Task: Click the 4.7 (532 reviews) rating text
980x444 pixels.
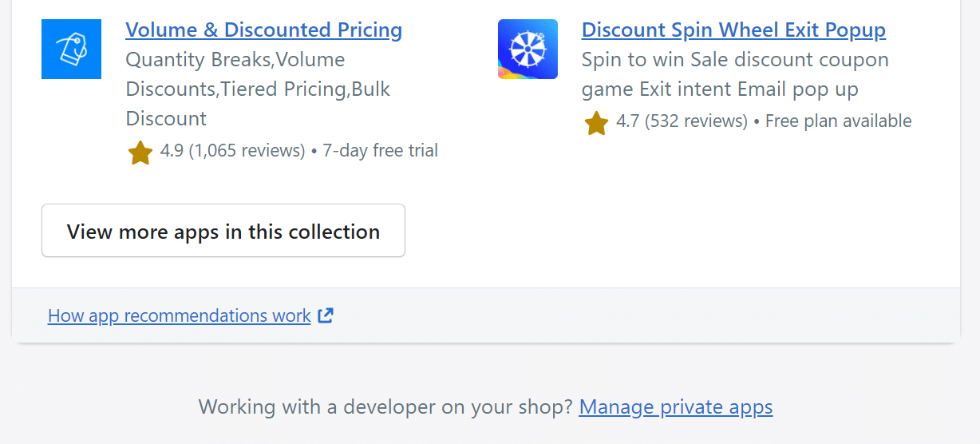Action: (x=682, y=121)
